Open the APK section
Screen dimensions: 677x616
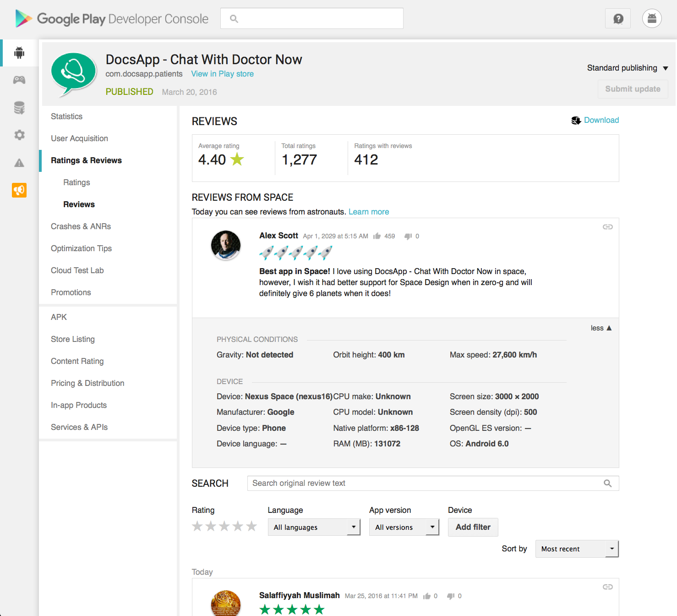(x=59, y=317)
